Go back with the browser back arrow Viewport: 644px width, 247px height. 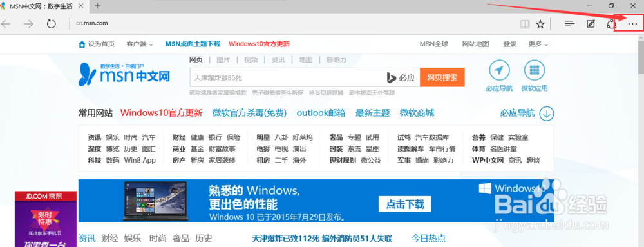point(5,23)
